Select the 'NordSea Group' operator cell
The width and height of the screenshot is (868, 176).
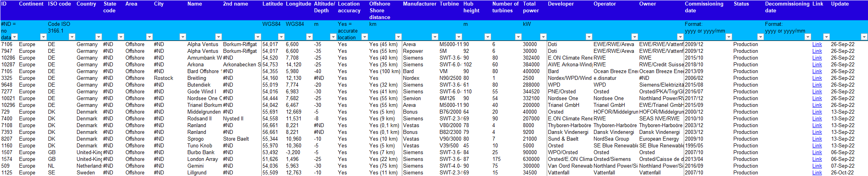tap(615, 139)
